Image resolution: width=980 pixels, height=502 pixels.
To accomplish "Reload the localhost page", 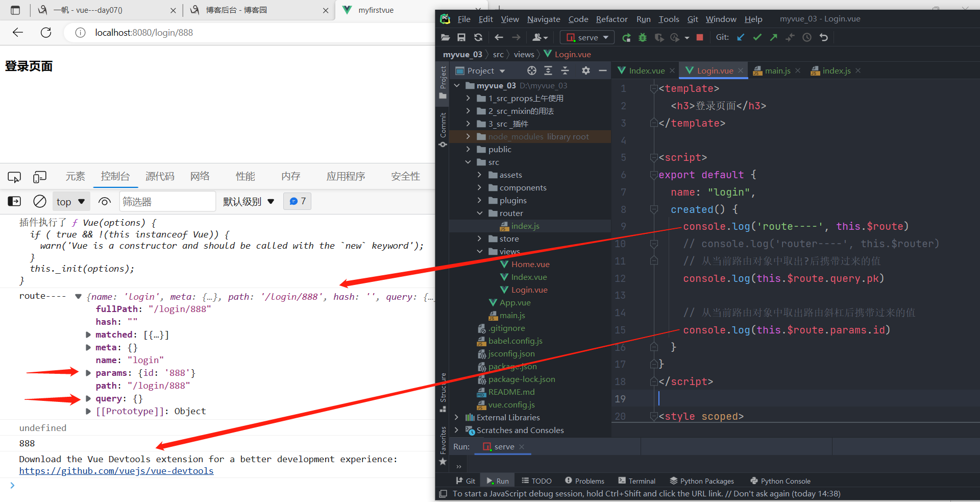I will pos(46,33).
